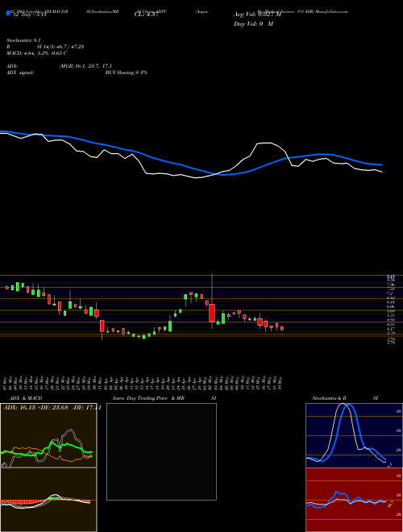Viewport: 403px width, 532px height.
Task: Open the MACD histogram chart thumbnail
Action: click(x=48, y=500)
